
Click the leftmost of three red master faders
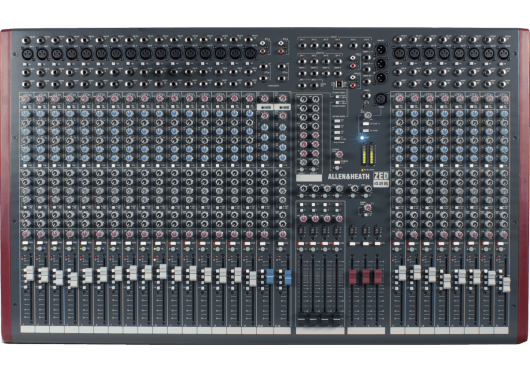coord(353,277)
